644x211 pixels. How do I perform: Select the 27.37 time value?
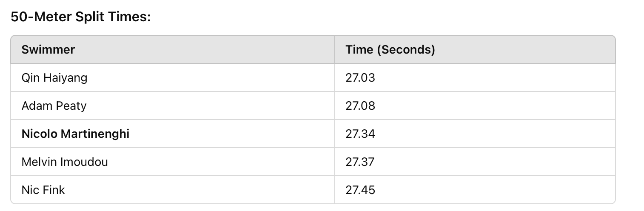(x=360, y=162)
